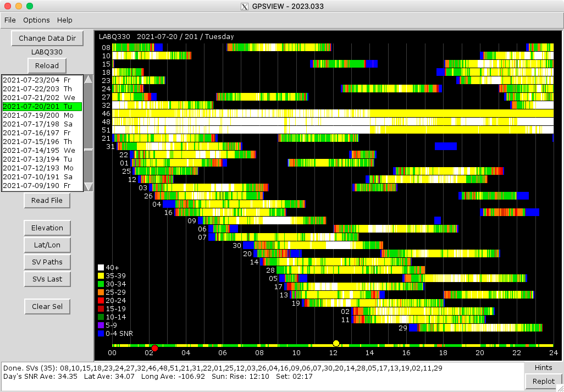
Task: Open the Options menu
Action: pyautogui.click(x=36, y=20)
